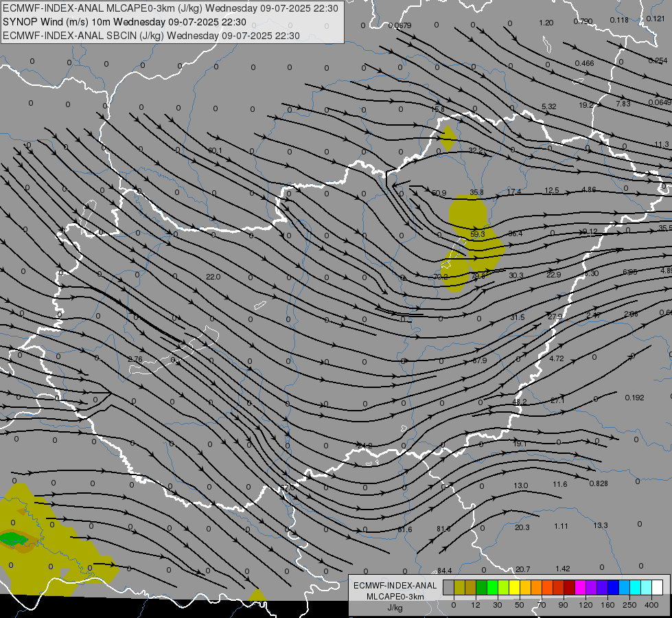Click the cyan legend swatch

(636, 588)
